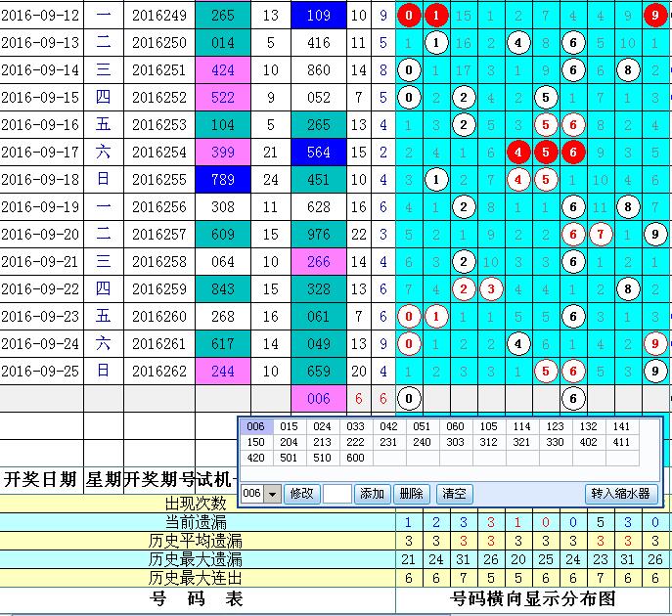Select the highlighted 006 cell in number list

pos(255,427)
